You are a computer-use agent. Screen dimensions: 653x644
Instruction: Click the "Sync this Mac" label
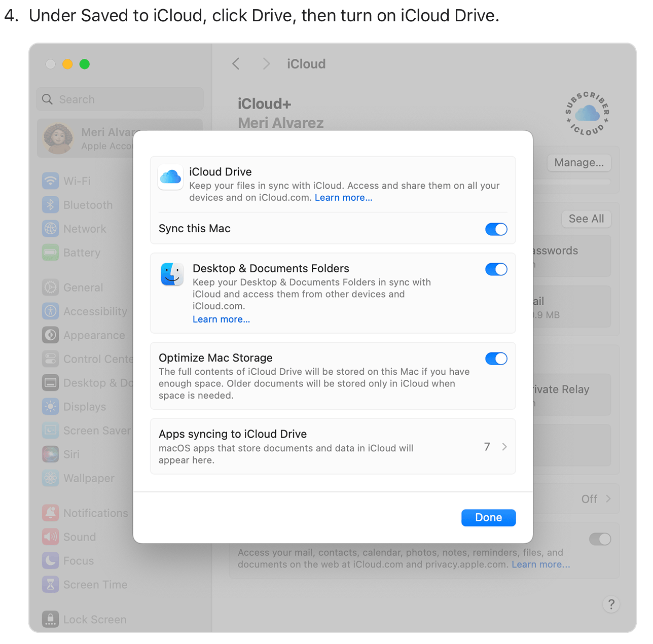pos(195,229)
